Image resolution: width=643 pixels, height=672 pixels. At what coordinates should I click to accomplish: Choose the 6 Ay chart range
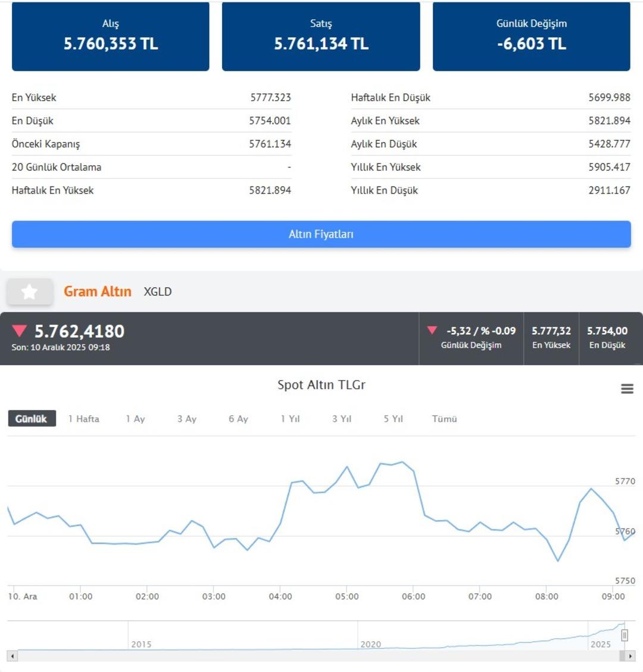238,419
